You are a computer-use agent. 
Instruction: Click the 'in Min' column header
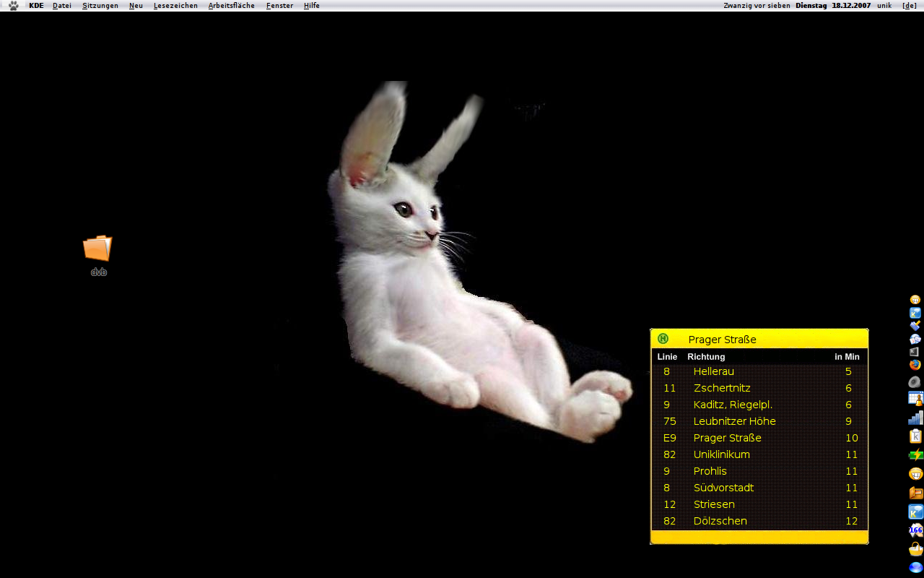[x=847, y=356]
